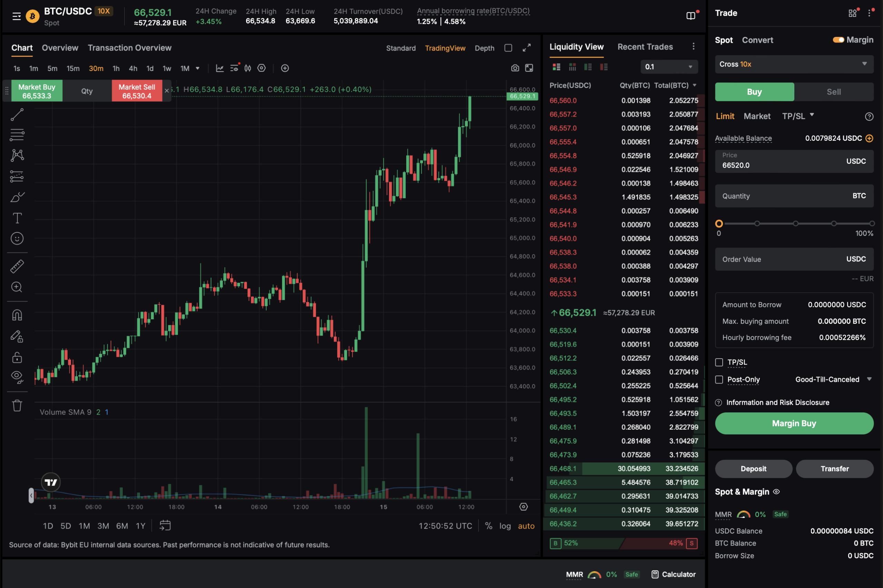The width and height of the screenshot is (883, 588).
Task: Toggle the Margin switch
Action: (839, 40)
